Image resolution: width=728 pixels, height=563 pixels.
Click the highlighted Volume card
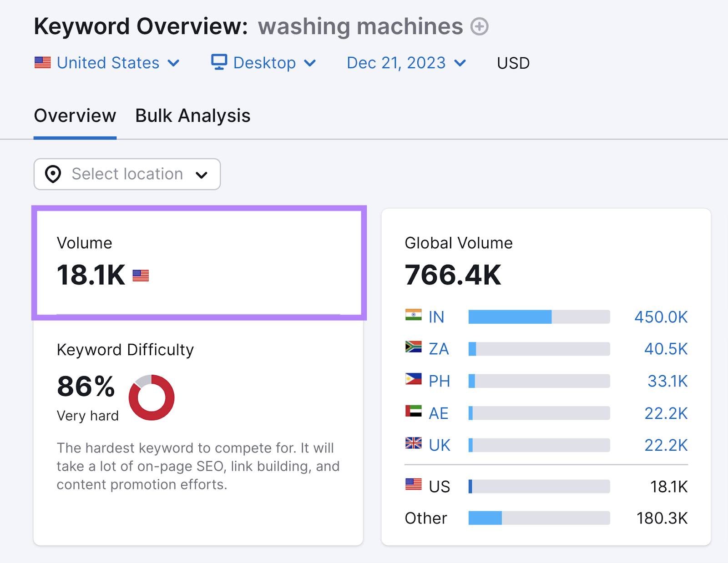(x=199, y=263)
